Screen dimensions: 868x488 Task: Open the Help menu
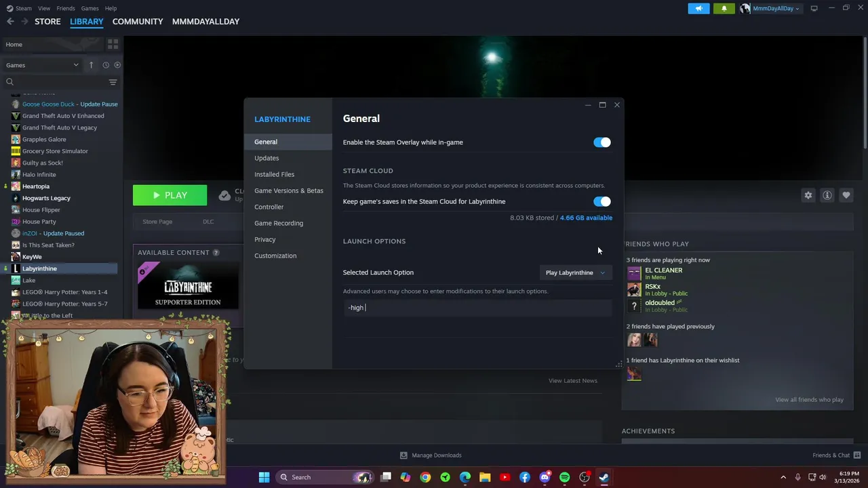coord(111,8)
